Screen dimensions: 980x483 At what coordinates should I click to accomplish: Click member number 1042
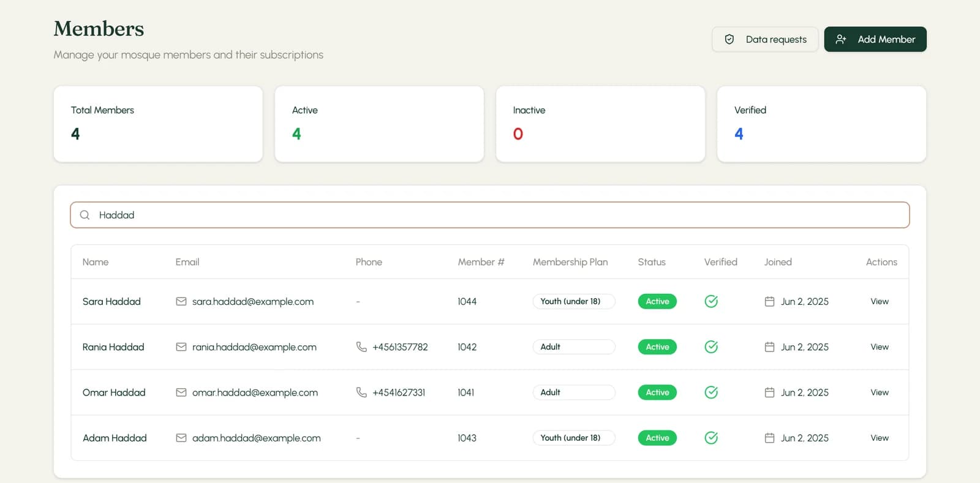click(x=467, y=346)
